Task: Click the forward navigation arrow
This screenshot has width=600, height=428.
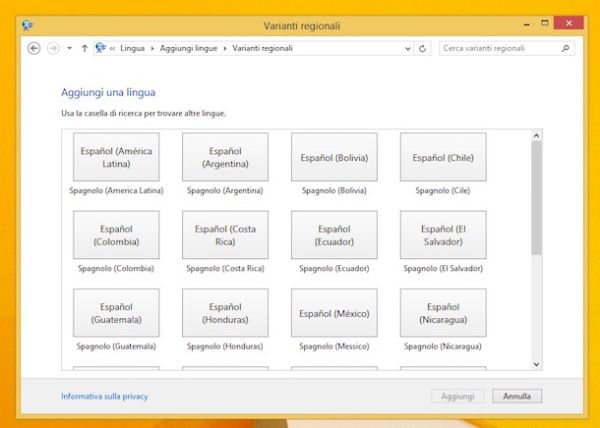Action: pos(53,48)
